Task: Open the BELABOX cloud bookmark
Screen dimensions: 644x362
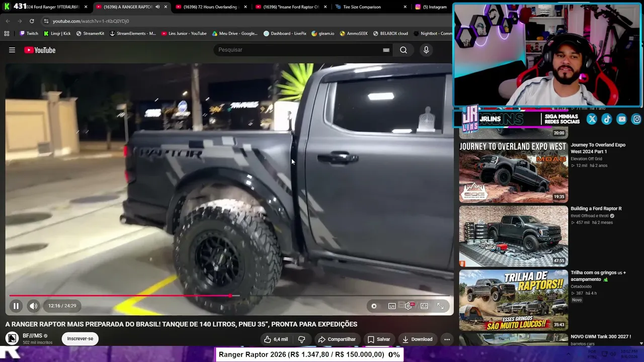Action: 390,34
